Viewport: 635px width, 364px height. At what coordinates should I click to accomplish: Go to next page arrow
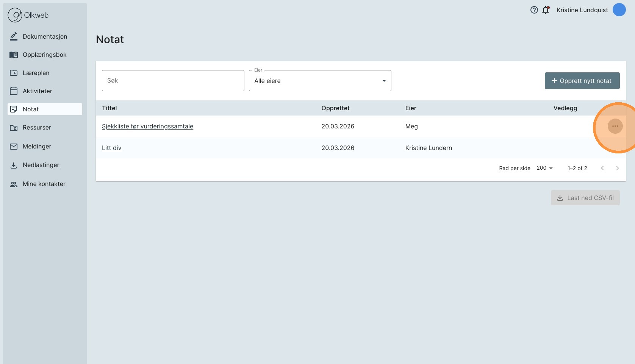click(x=617, y=168)
